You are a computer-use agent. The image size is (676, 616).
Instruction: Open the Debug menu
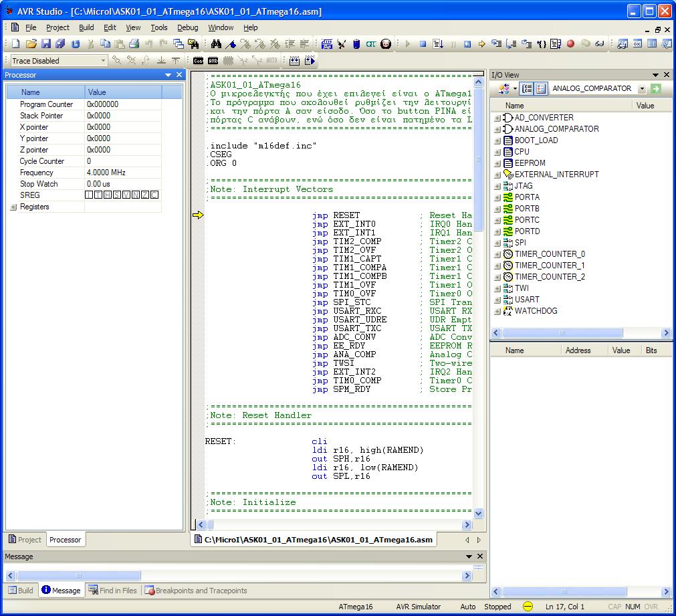point(187,27)
